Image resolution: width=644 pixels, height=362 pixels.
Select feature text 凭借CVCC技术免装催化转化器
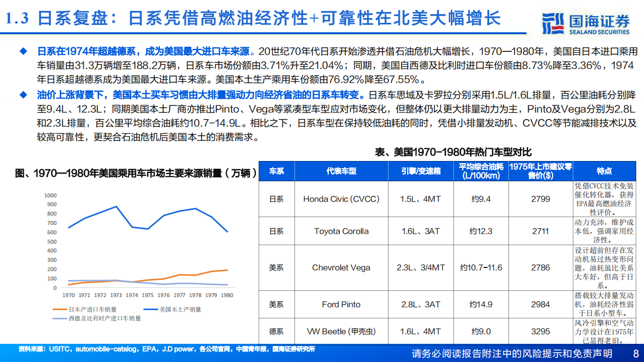(x=604, y=199)
